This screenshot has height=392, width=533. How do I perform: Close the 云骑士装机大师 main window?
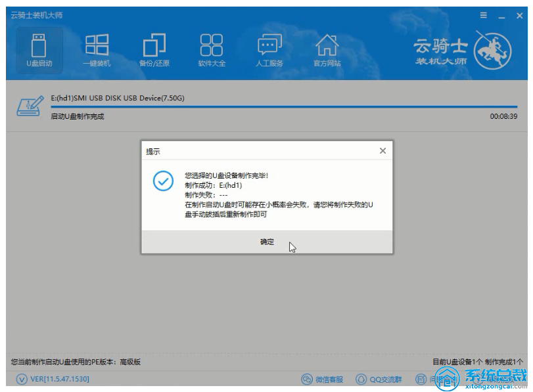tap(519, 16)
